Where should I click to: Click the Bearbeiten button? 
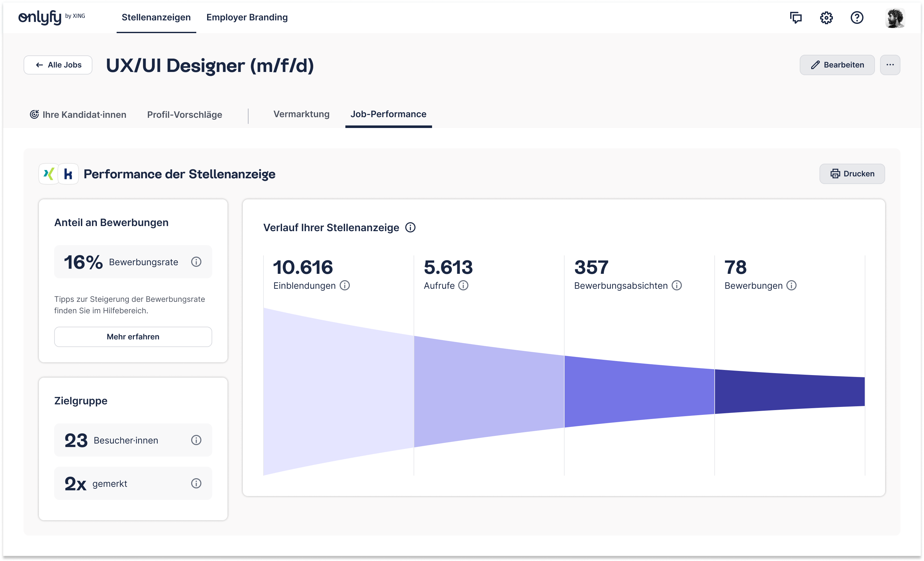[x=837, y=65]
